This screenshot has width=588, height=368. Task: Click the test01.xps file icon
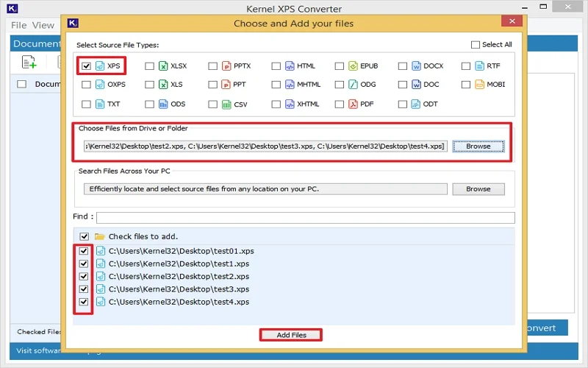click(x=100, y=251)
